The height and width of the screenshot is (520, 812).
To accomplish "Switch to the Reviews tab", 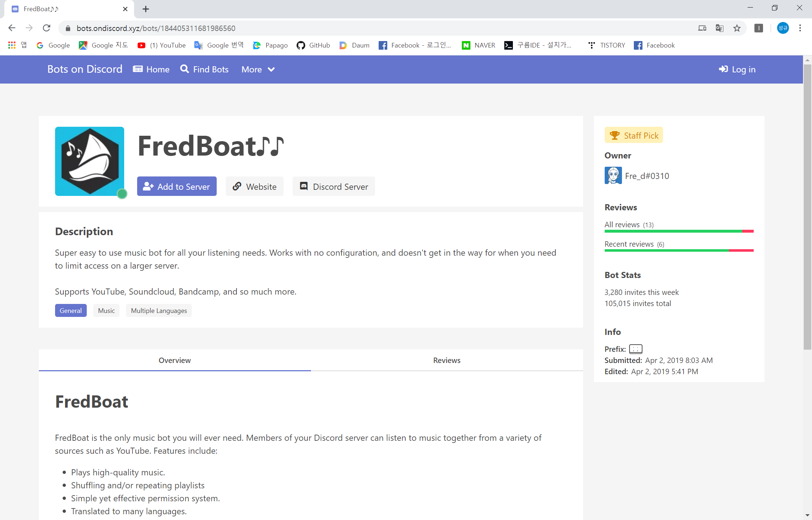I will (x=446, y=360).
